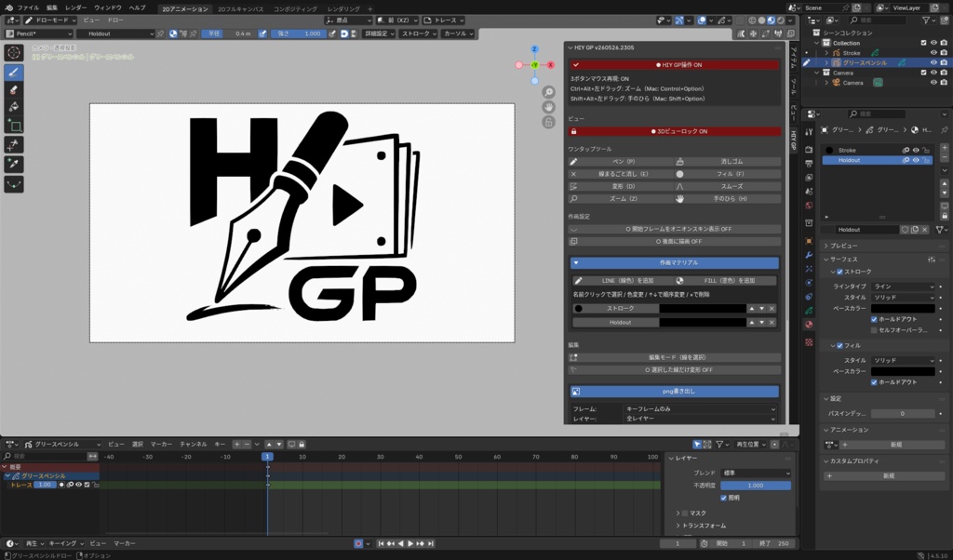Click the fake user shield for Holdout

[x=905, y=230]
